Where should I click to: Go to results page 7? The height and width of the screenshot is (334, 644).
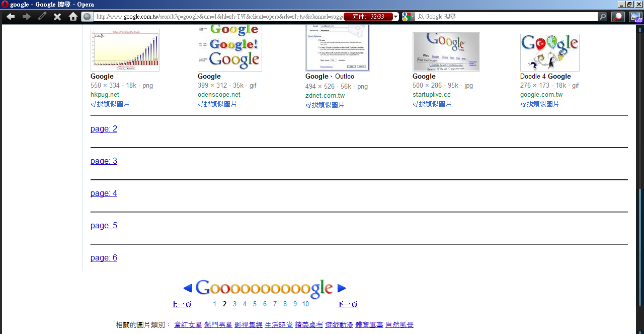(x=275, y=304)
